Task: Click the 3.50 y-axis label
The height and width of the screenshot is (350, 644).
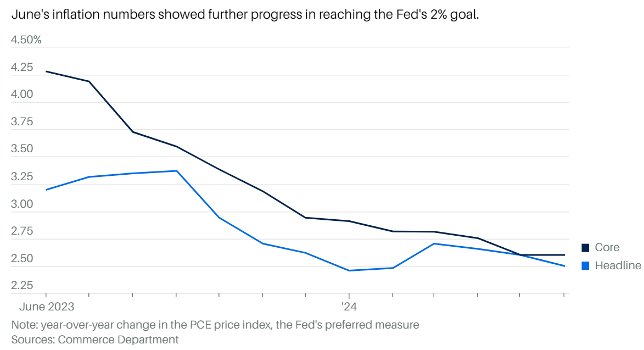Action: (22, 149)
